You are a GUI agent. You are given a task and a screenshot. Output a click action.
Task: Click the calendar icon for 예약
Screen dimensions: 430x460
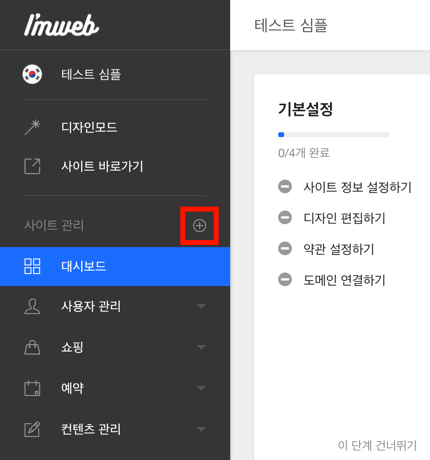[32, 388]
